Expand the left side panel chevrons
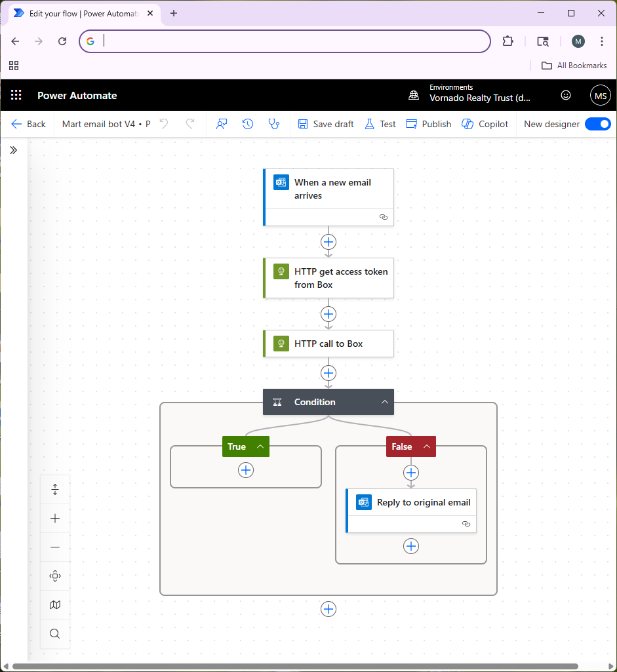The height and width of the screenshot is (672, 617). point(14,150)
